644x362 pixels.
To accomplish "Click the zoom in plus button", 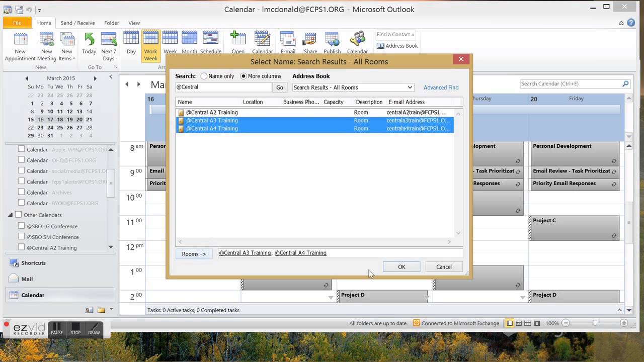I will (624, 323).
